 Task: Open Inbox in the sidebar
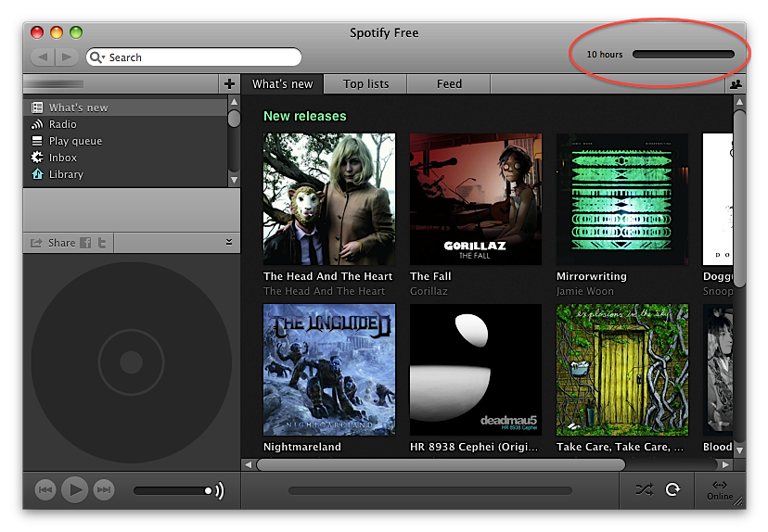tap(125, 158)
